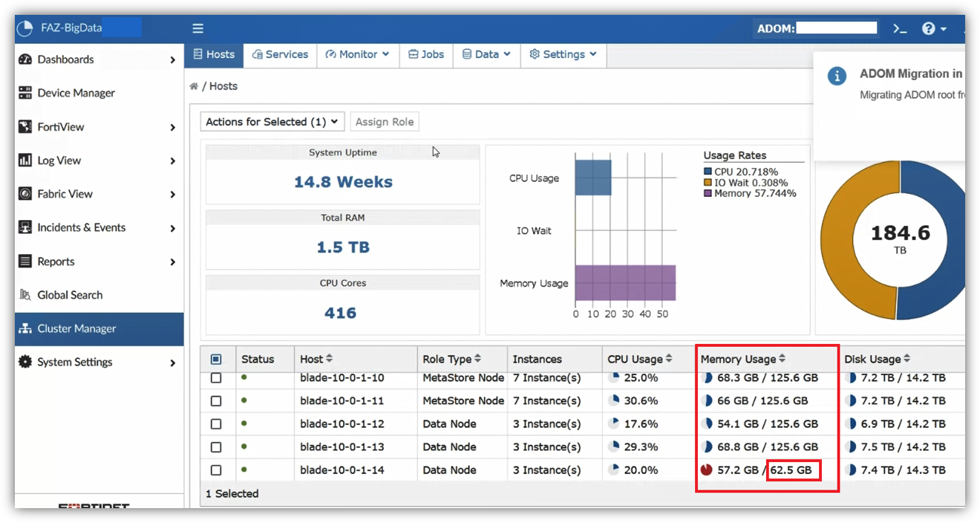Expand the FortiView submenu chevron

click(x=172, y=128)
